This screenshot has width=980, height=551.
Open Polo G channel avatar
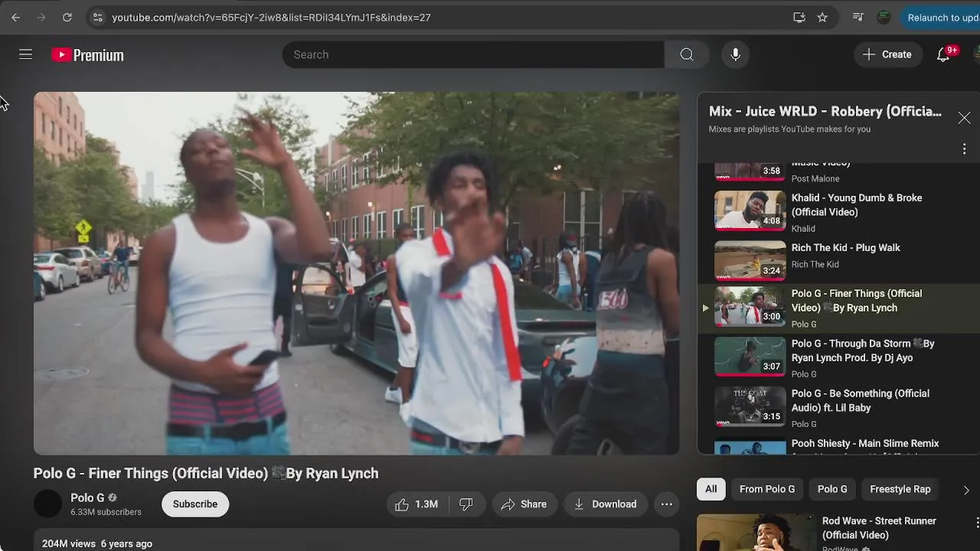click(47, 504)
